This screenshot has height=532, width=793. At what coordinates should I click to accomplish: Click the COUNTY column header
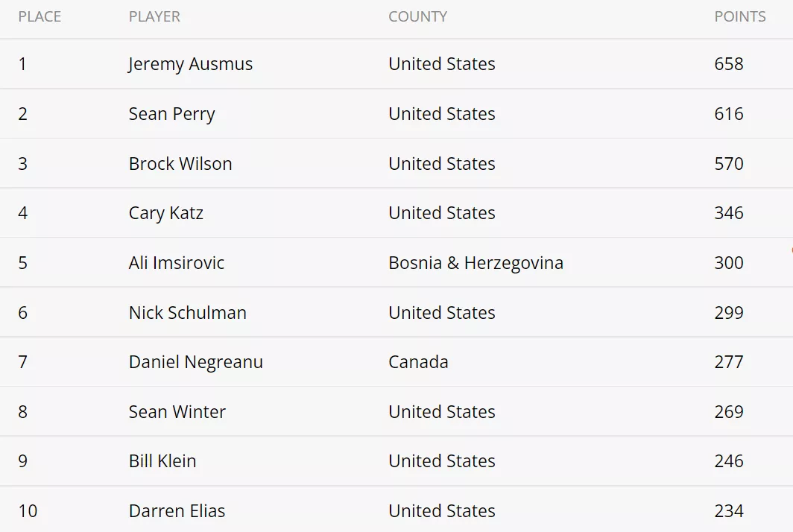(x=417, y=16)
